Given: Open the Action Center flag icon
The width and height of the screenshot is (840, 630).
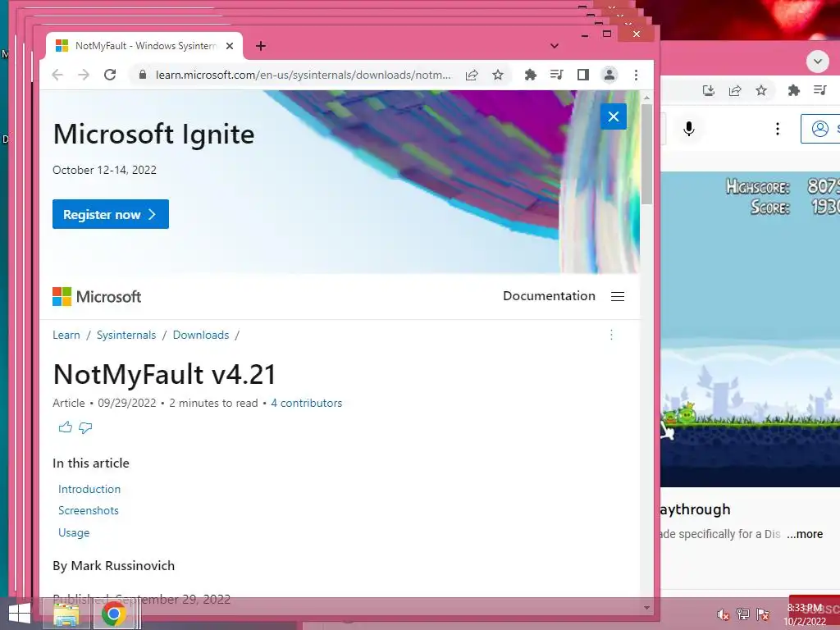Looking at the screenshot, I should (763, 614).
